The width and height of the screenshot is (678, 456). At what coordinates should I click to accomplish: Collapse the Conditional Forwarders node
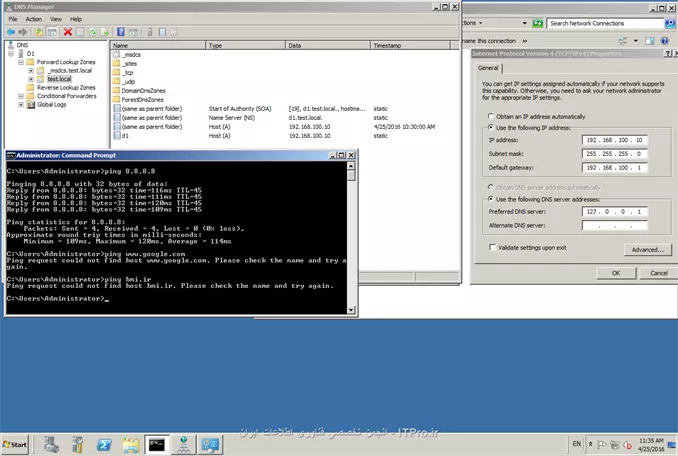[x=21, y=96]
